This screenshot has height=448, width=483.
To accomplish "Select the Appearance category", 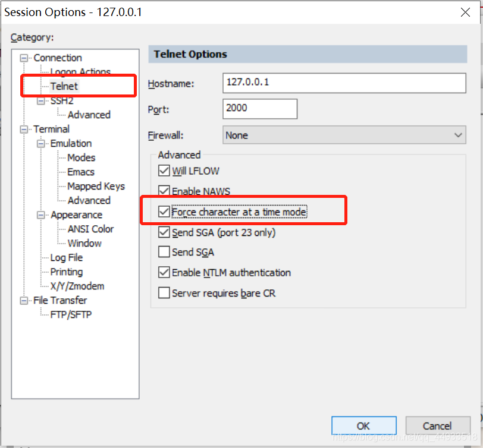I will tap(76, 214).
